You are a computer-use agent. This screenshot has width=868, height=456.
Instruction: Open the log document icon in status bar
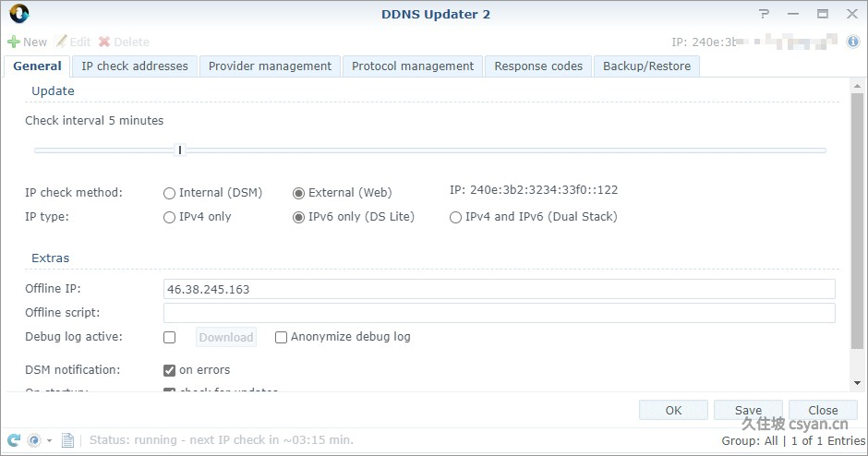click(x=67, y=440)
